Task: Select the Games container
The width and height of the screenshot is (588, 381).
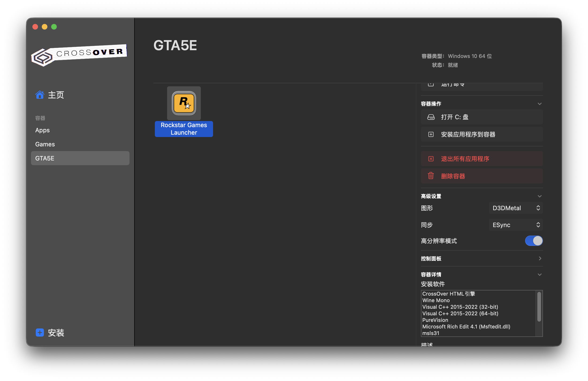Action: [80, 144]
